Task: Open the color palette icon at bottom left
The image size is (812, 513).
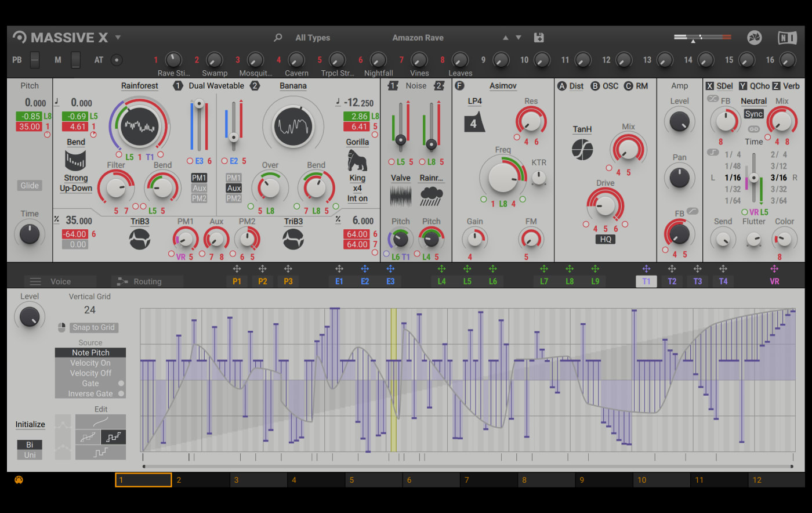Action: (x=19, y=480)
